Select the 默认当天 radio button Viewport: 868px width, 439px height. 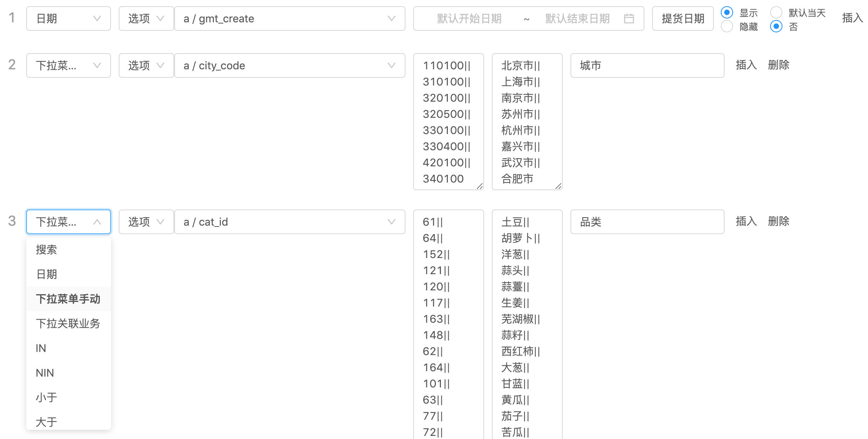pyautogui.click(x=776, y=12)
